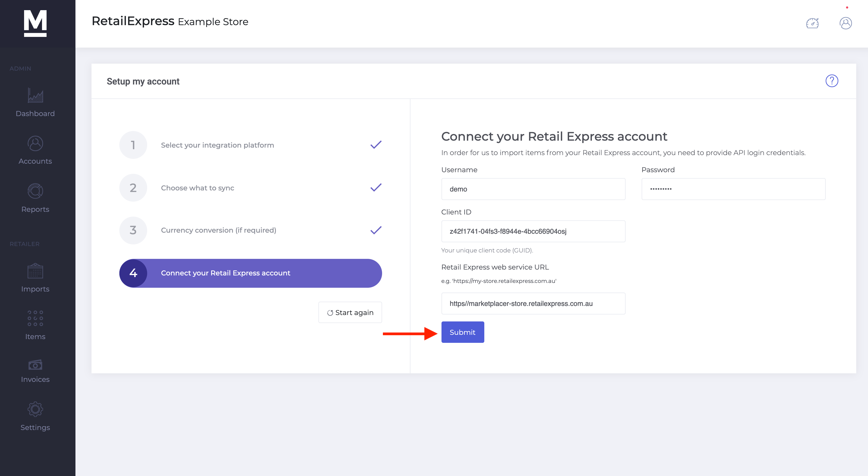This screenshot has height=476, width=868.
Task: Focus the Client ID field
Action: tap(533, 231)
